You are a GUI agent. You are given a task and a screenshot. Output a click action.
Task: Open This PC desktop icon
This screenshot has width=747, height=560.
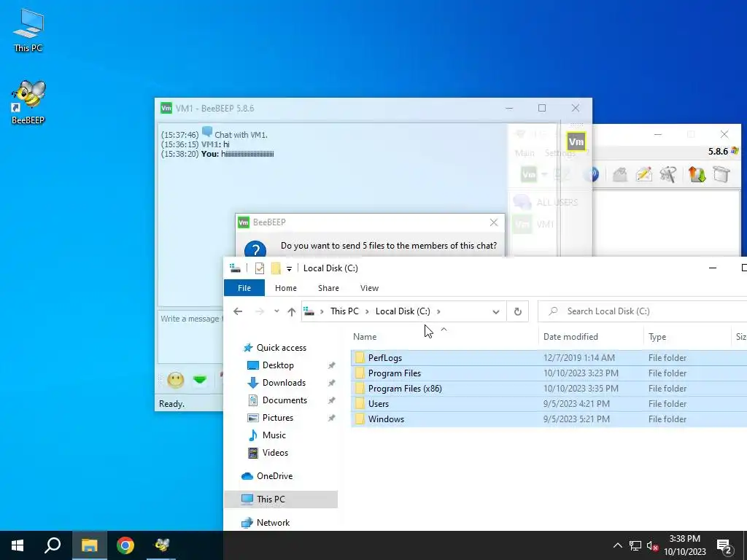tap(28, 30)
